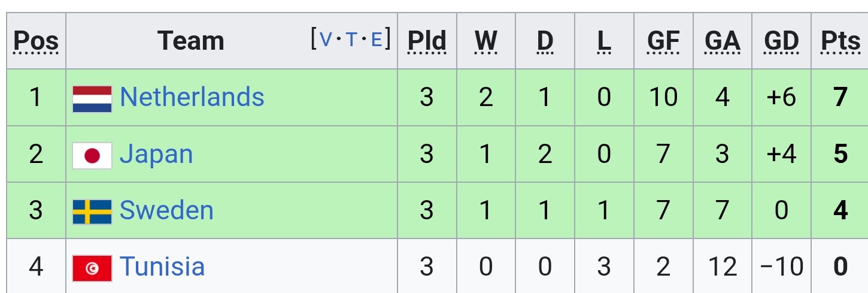868x293 pixels.
Task: Click the Netherlands flag icon
Action: click(92, 99)
